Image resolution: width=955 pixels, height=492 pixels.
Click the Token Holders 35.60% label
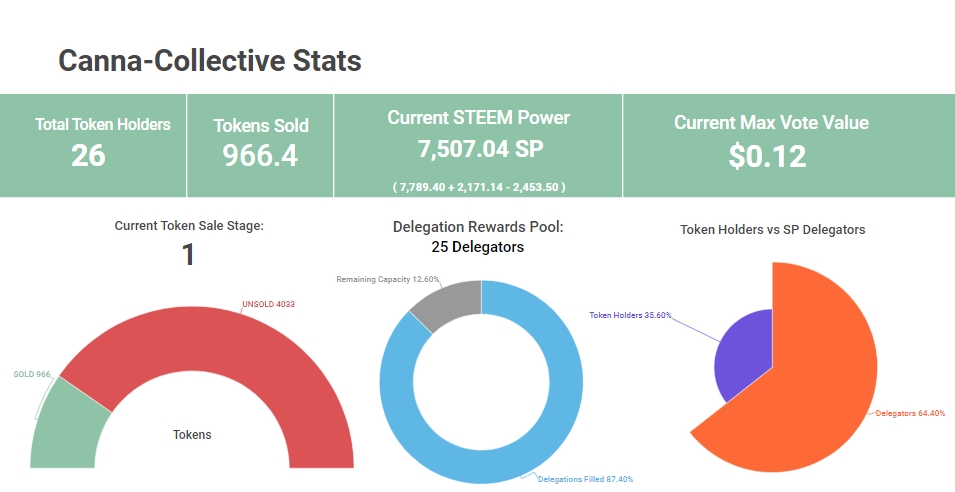(630, 315)
